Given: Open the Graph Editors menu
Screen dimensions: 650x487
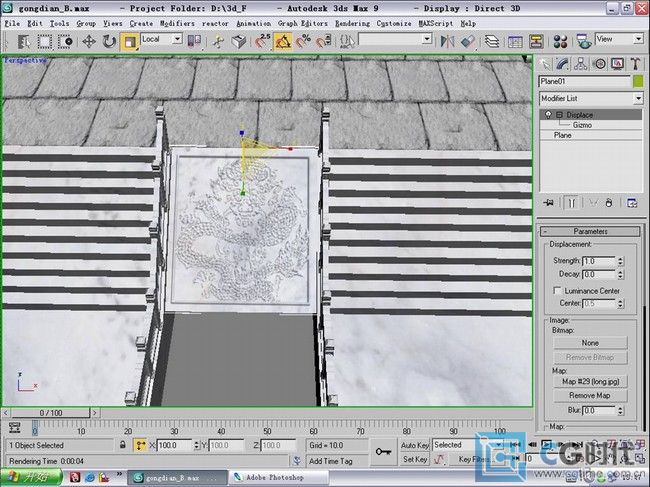Looking at the screenshot, I should pyautogui.click(x=303, y=24).
